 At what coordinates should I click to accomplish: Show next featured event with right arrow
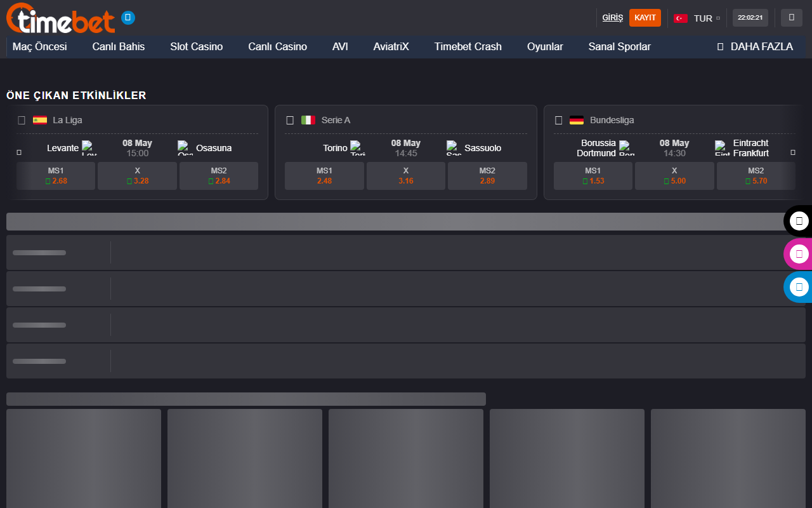pos(793,152)
